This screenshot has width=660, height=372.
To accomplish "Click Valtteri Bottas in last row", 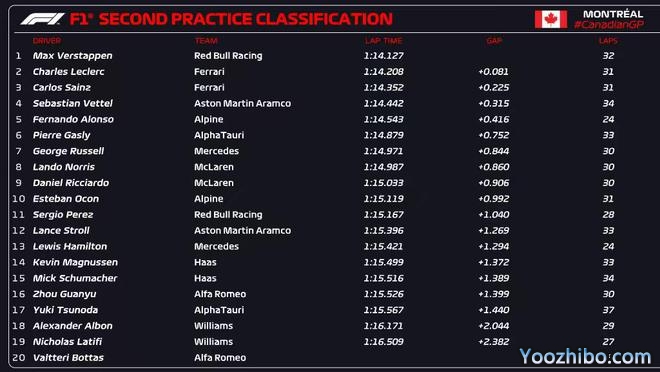I will point(68,358).
